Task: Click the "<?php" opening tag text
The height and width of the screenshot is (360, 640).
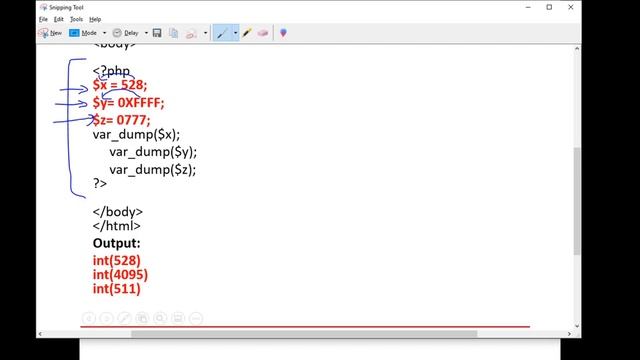Action: click(111, 71)
